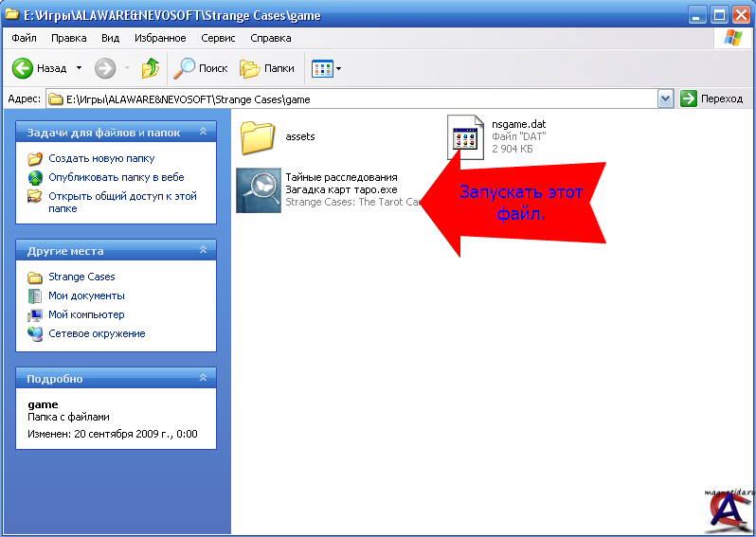
Task: Select the Strange Cases game exe icon
Action: click(x=258, y=189)
